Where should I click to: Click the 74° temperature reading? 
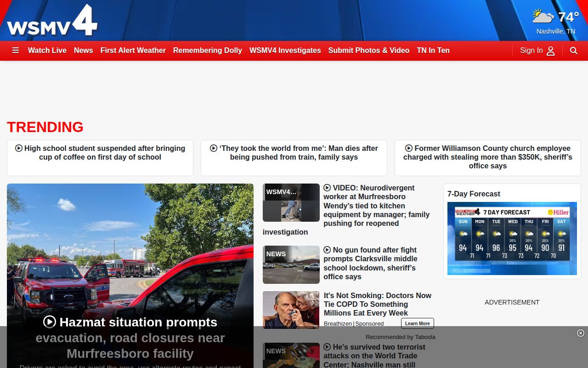pyautogui.click(x=568, y=17)
